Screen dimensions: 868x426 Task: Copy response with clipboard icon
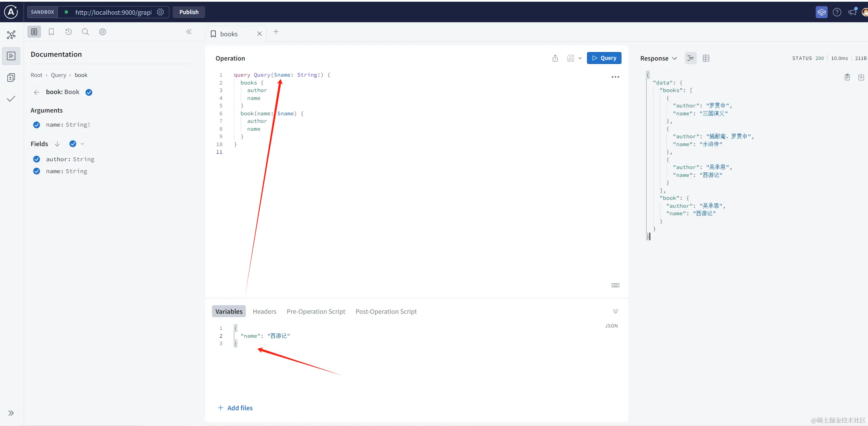(847, 77)
